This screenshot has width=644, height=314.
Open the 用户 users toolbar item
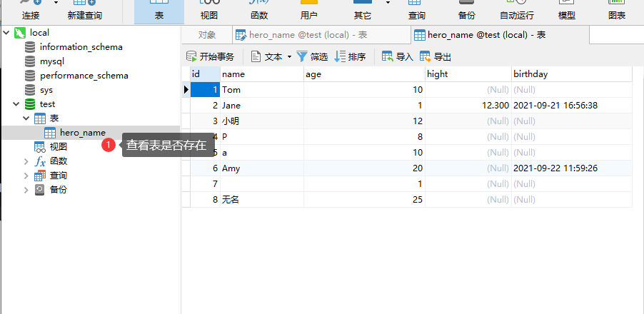coord(309,11)
